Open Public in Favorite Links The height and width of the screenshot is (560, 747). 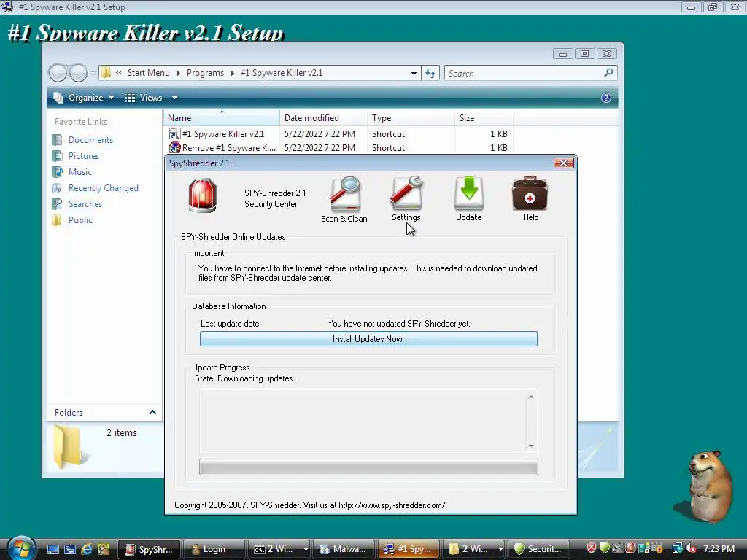pyautogui.click(x=80, y=220)
